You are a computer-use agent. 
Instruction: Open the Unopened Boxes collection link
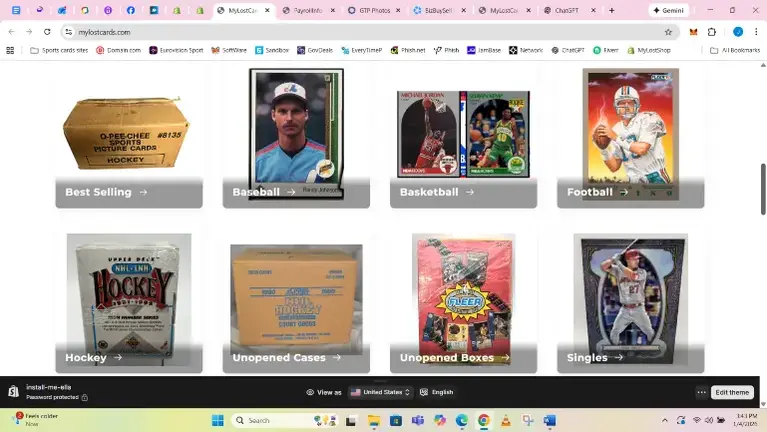point(454,358)
